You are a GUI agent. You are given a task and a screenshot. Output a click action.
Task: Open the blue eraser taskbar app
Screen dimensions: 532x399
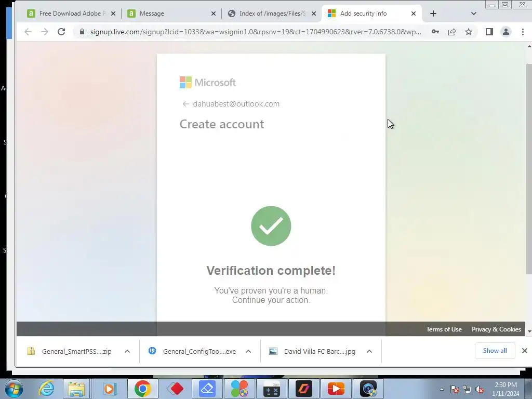207,389
